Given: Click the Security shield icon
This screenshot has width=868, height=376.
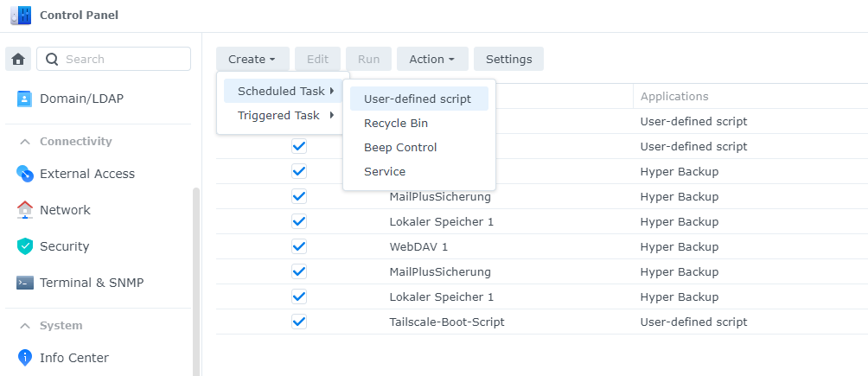Looking at the screenshot, I should pyautogui.click(x=25, y=246).
